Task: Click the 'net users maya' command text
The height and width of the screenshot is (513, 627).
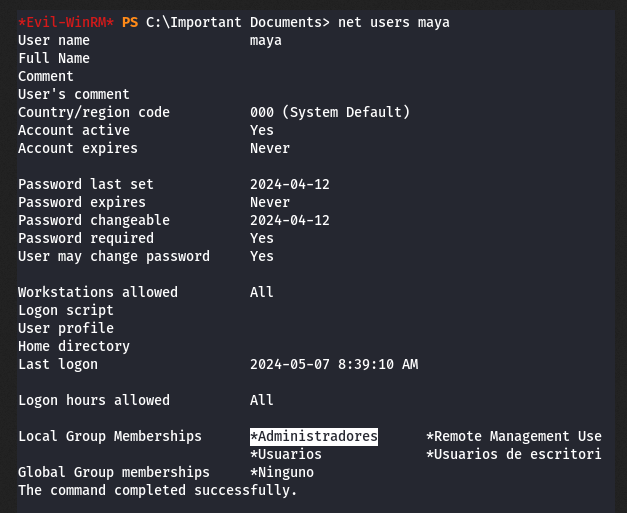Action: (394, 23)
